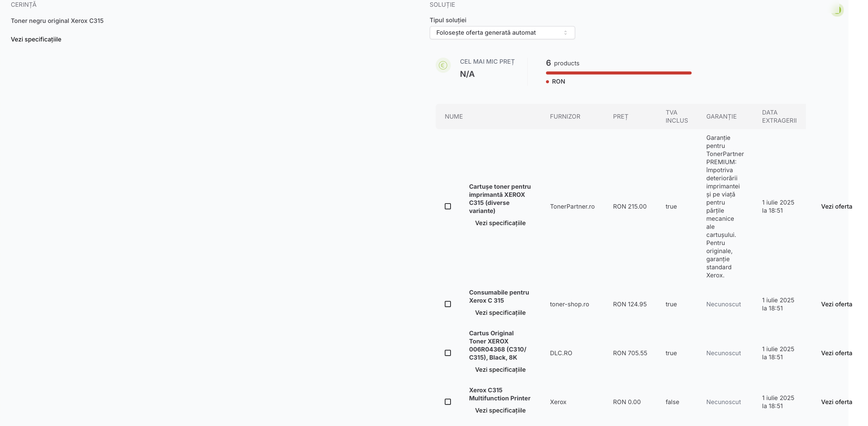Viewport: 868px width, 426px height.
Task: Click the FURNIZOR column header
Action: (x=565, y=117)
